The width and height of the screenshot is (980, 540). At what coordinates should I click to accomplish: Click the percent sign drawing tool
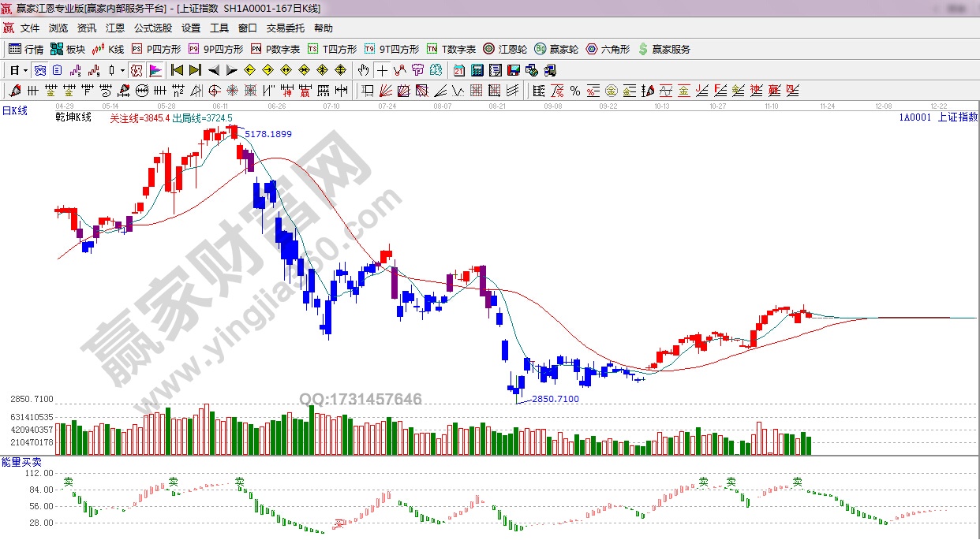coord(574,90)
